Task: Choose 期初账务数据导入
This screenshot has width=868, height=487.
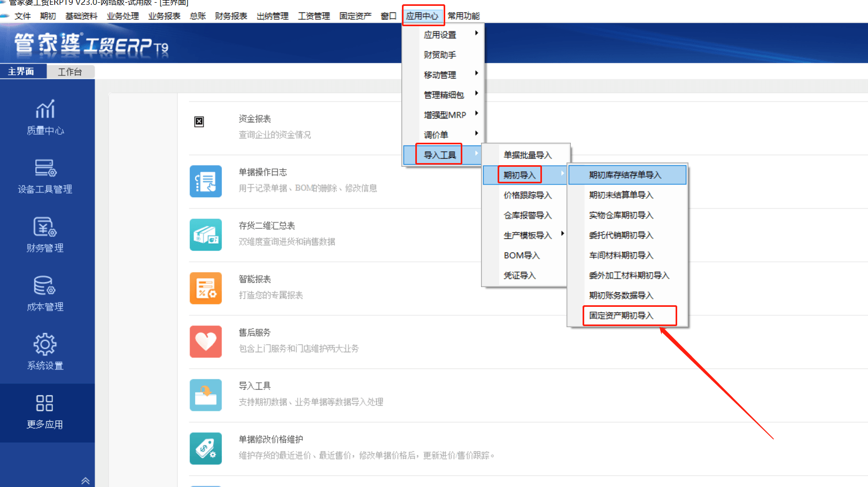Action: pos(627,295)
